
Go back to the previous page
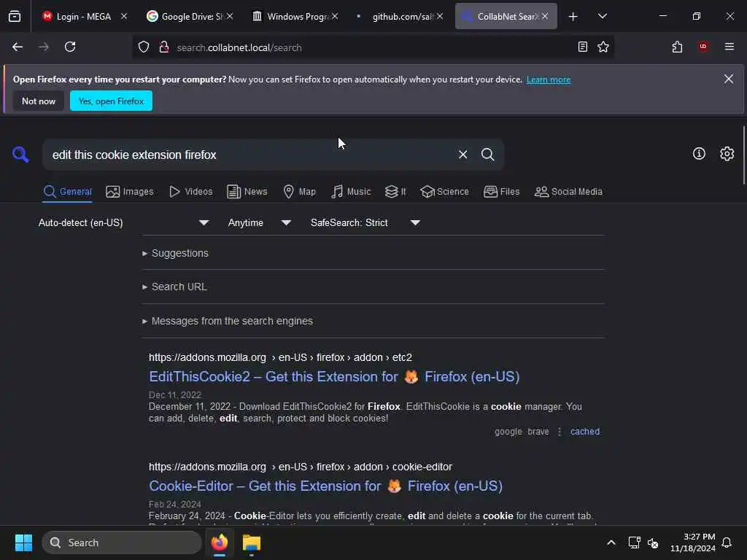coord(18,47)
